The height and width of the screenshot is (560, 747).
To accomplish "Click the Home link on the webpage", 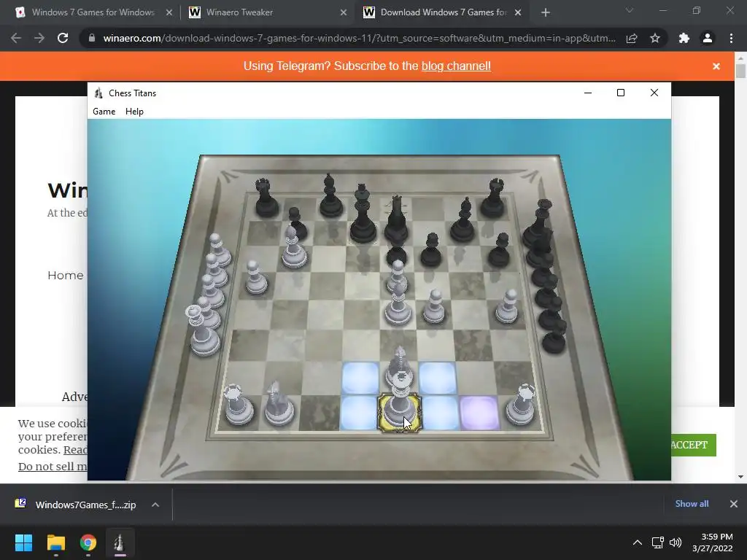I will pyautogui.click(x=65, y=275).
